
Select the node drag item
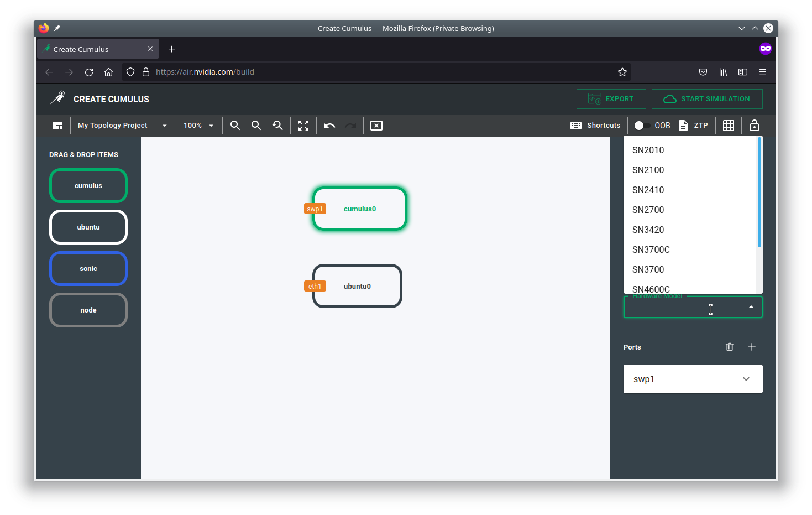pyautogui.click(x=88, y=310)
